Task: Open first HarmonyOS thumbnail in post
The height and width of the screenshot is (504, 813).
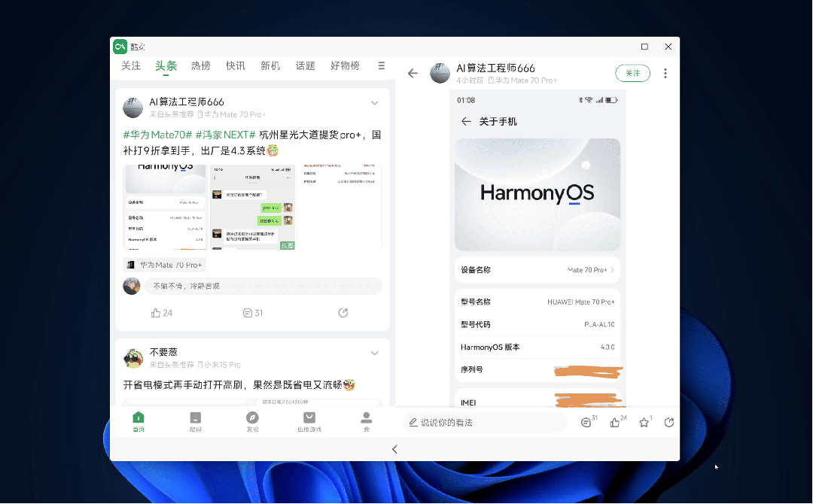Action: click(165, 207)
